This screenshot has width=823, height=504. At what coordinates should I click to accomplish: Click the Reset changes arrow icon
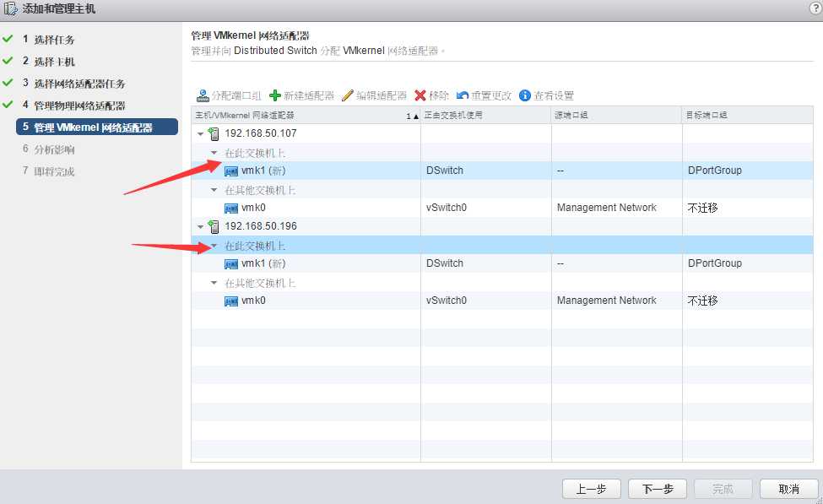463,95
